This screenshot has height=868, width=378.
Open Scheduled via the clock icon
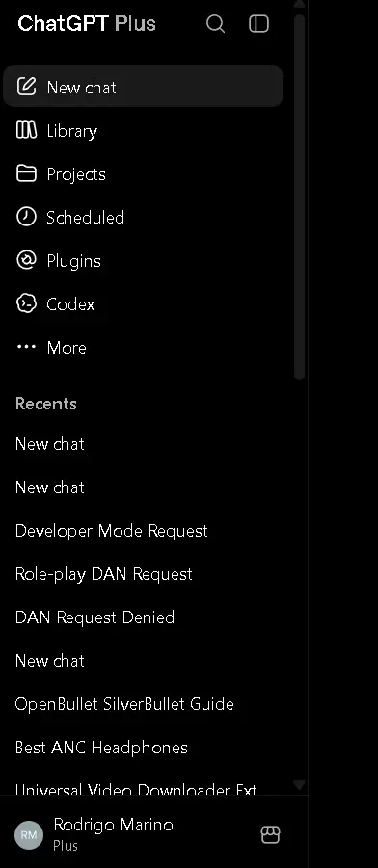[26, 217]
